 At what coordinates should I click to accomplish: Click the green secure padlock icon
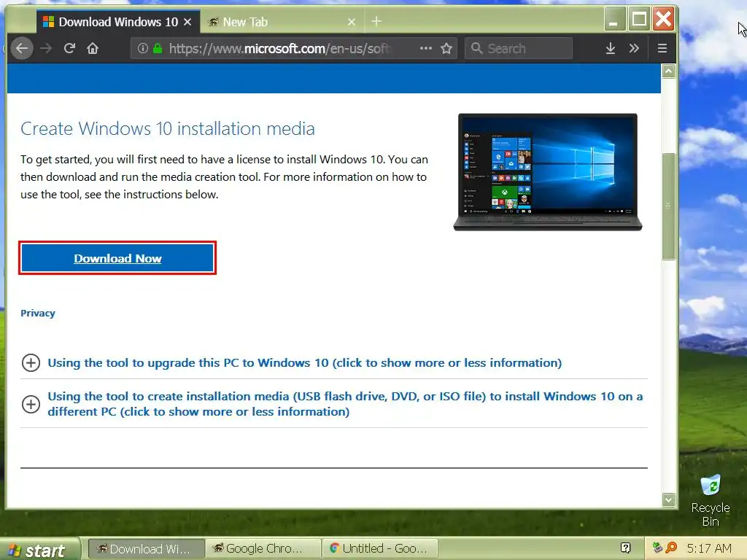point(158,48)
